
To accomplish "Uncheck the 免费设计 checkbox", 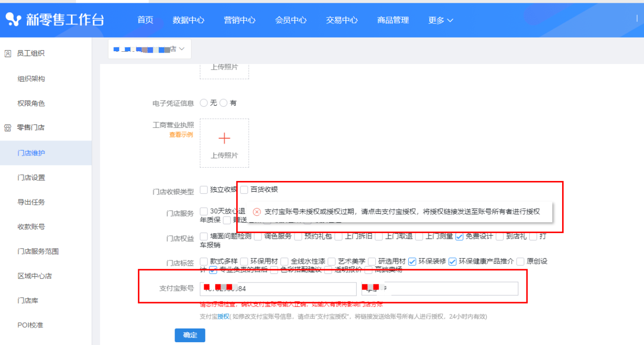I will point(459,236).
